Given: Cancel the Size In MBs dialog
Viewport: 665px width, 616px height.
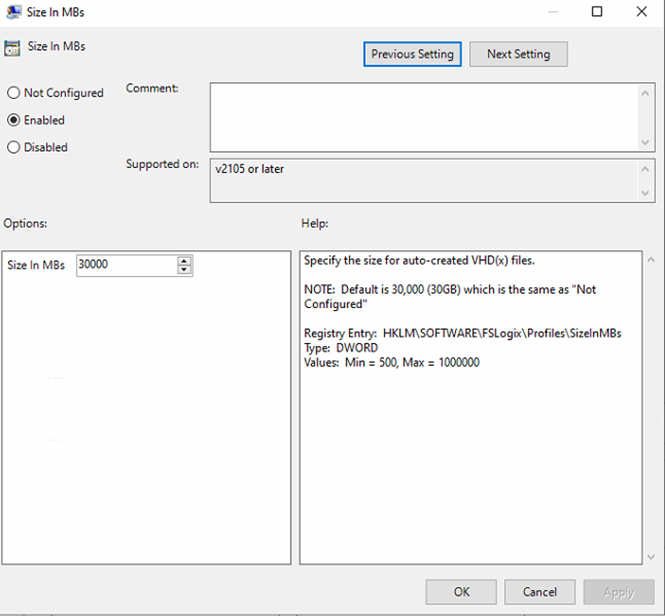Looking at the screenshot, I should [539, 592].
